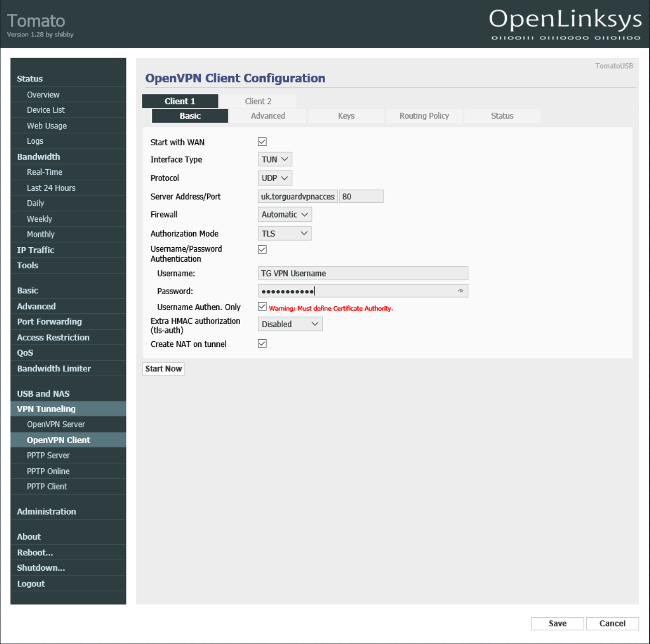
Task: Toggle Create NAT on tunnel checkbox
Action: coord(262,344)
